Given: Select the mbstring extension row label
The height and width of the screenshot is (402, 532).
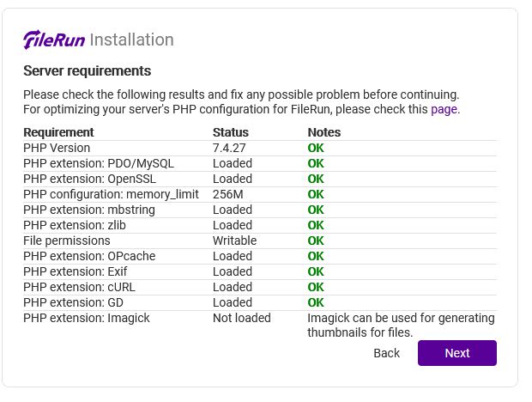Looking at the screenshot, I should point(94,210).
